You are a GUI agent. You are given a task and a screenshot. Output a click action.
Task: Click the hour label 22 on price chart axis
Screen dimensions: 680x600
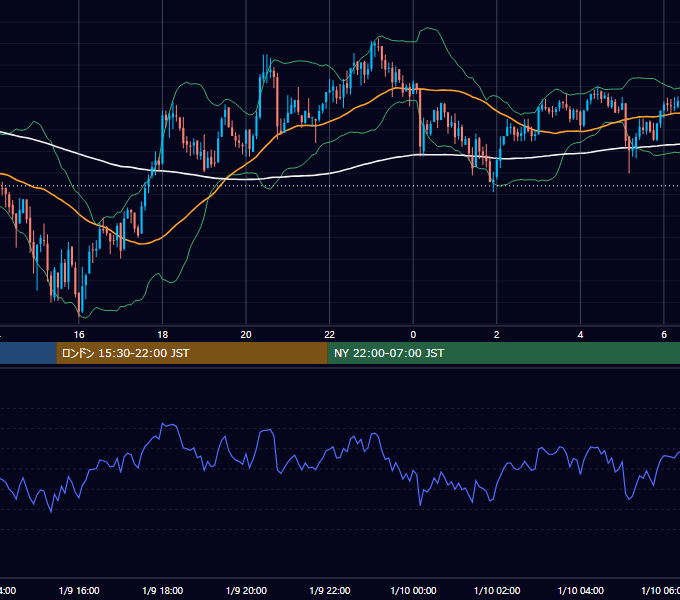(x=330, y=335)
